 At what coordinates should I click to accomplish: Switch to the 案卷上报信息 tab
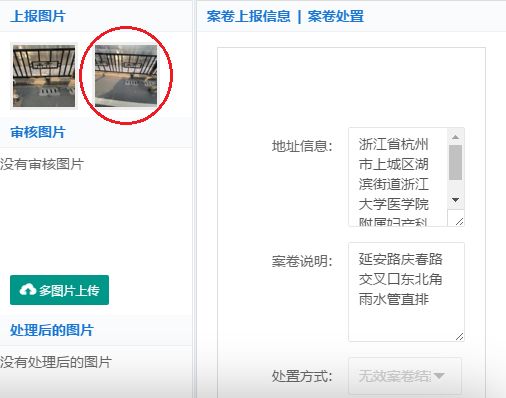coord(248,16)
